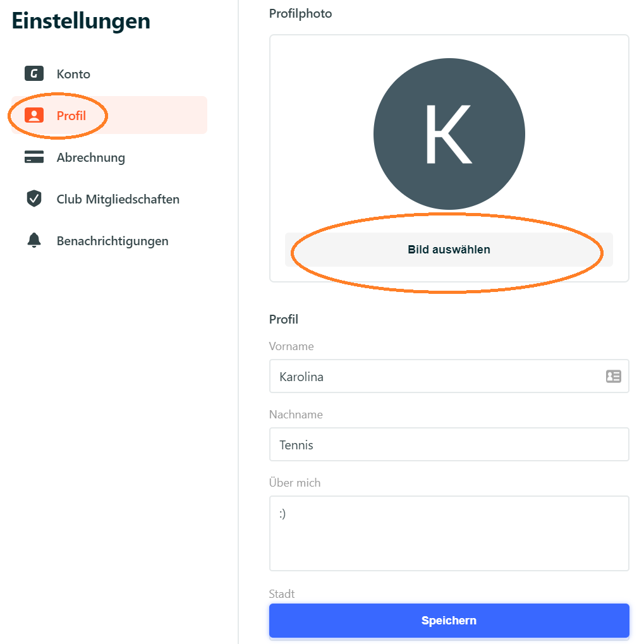The image size is (644, 644).
Task: Click the contact card icon in Vorname field
Action: pos(614,376)
